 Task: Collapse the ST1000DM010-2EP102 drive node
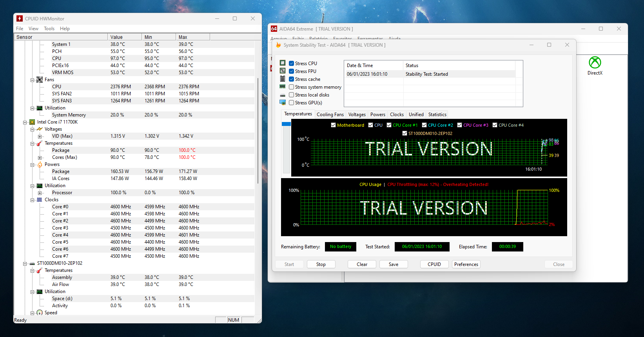[x=25, y=264]
